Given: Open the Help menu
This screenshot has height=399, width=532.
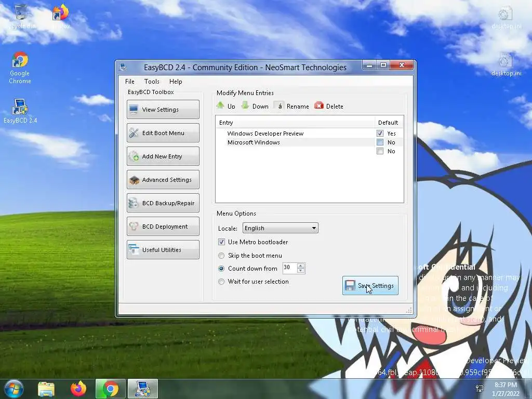Looking at the screenshot, I should [176, 82].
